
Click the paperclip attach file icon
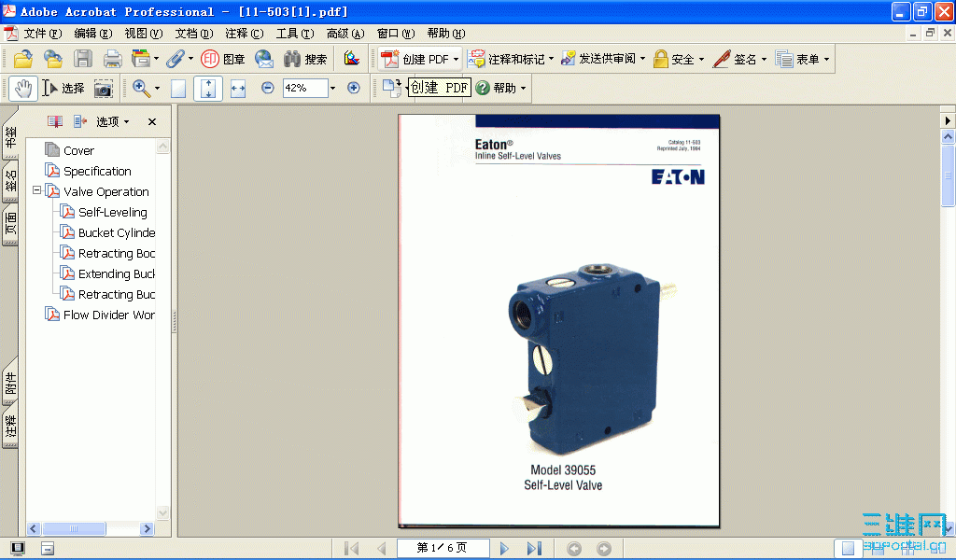175,59
